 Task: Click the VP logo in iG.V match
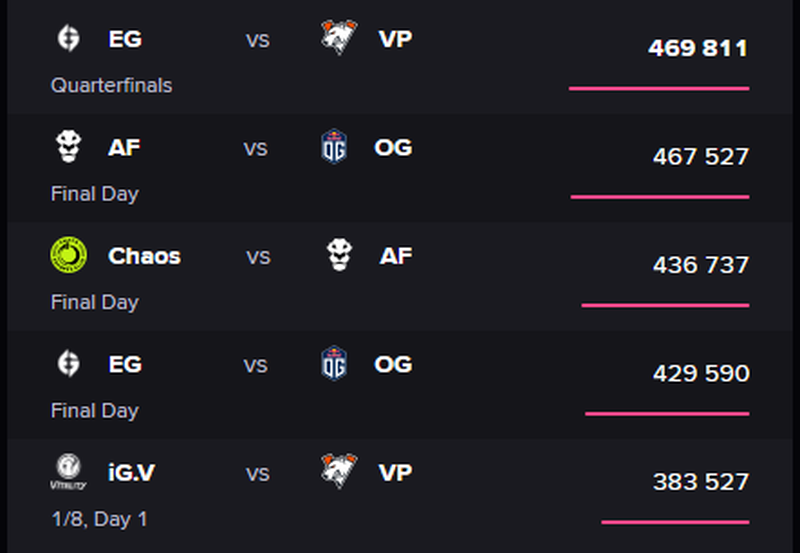coord(339,470)
